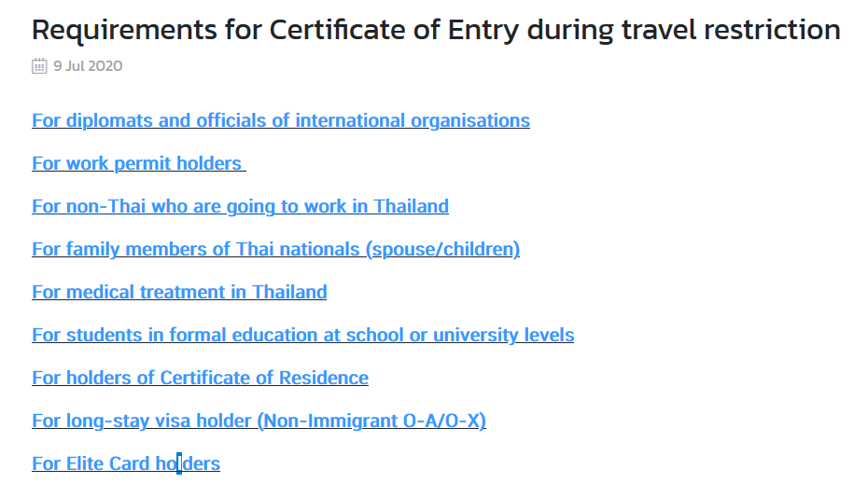Open students in formal education link
868x483 pixels.
tap(302, 335)
